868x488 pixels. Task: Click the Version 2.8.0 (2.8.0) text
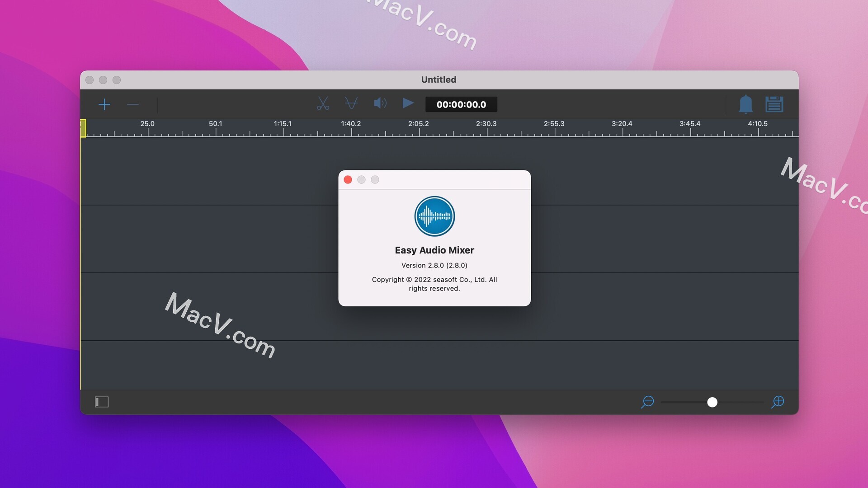(x=434, y=265)
